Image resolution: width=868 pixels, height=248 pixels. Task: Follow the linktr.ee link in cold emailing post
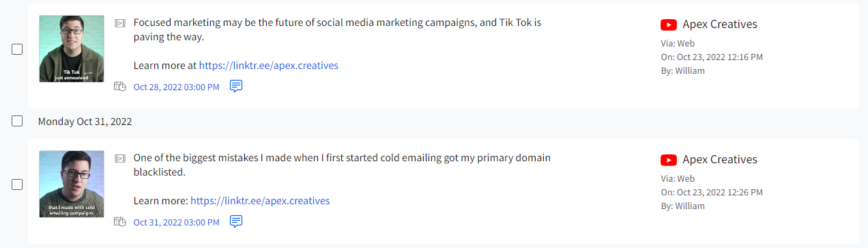[x=260, y=201]
